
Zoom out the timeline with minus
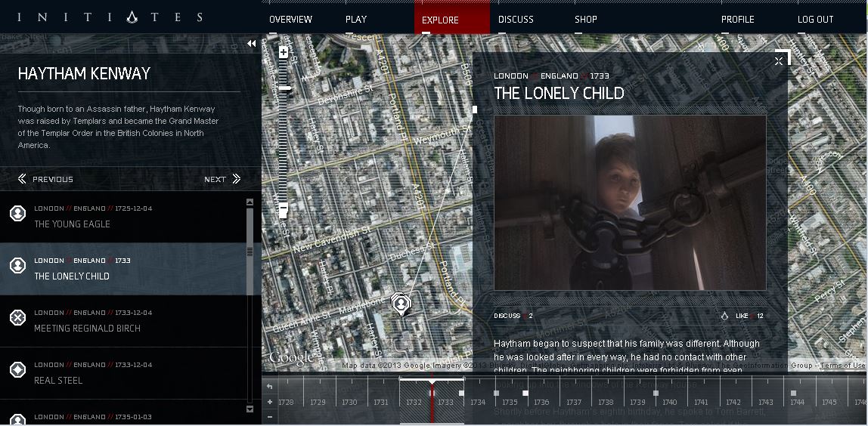tap(270, 417)
